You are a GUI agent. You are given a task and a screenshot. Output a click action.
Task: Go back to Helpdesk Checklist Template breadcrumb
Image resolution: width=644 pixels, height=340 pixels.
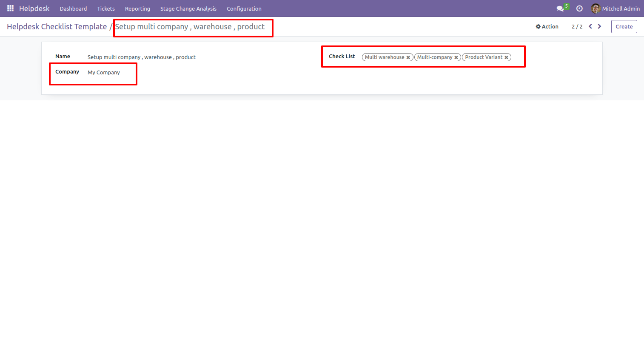click(x=57, y=26)
